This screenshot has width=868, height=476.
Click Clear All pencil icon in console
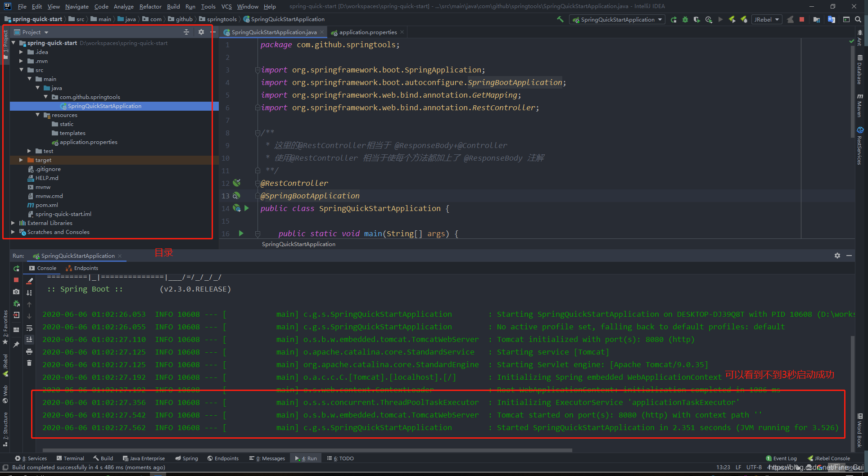[29, 281]
